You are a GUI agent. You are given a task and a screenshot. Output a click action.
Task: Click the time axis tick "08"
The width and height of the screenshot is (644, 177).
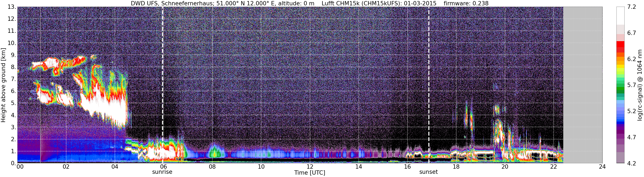(x=212, y=167)
